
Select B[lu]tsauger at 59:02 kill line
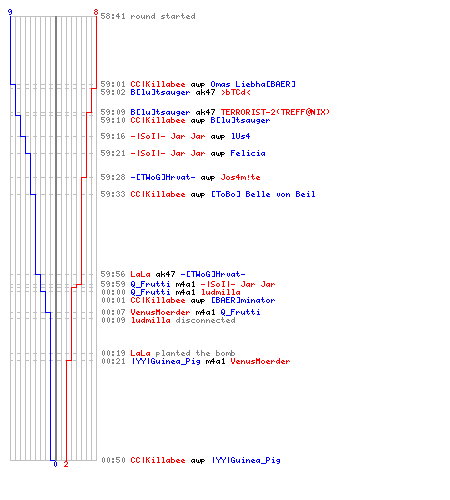coord(160,92)
